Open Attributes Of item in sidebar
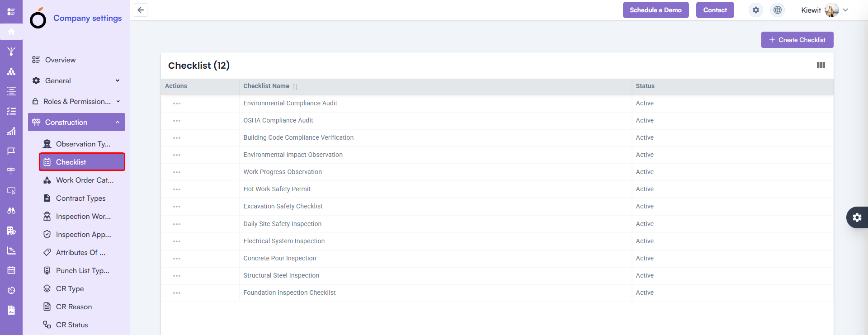Viewport: 868px width, 335px height. tap(82, 252)
